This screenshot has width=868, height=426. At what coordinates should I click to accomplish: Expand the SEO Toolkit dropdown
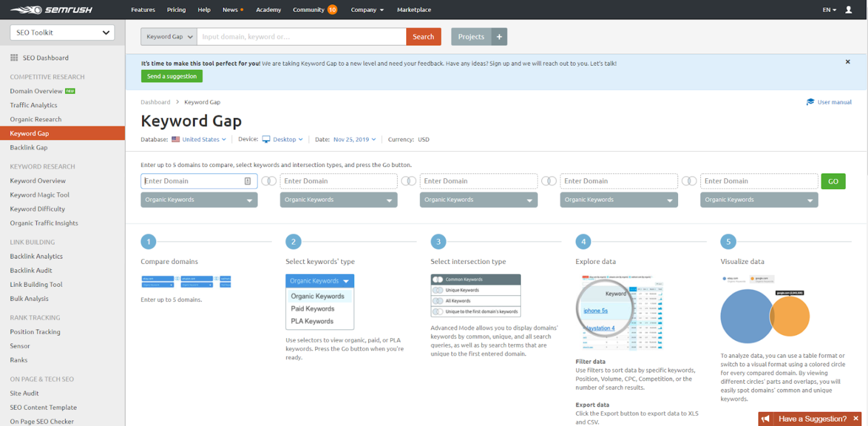pyautogui.click(x=62, y=33)
